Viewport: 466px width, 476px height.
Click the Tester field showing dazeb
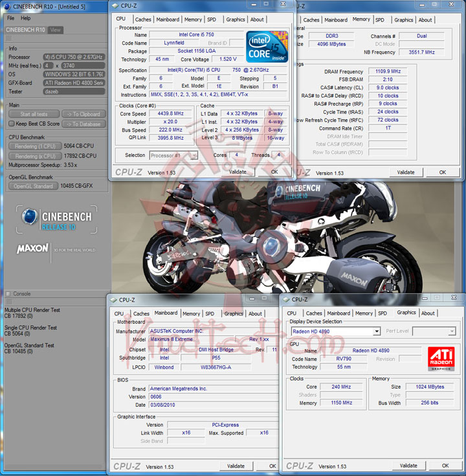74,91
